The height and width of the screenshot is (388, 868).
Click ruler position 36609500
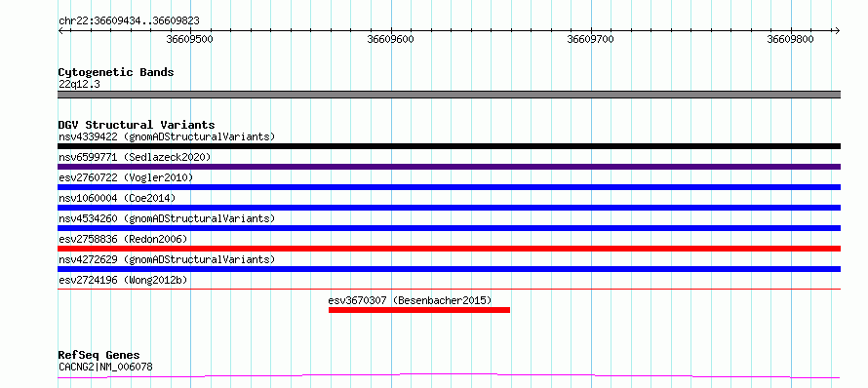pos(190,39)
